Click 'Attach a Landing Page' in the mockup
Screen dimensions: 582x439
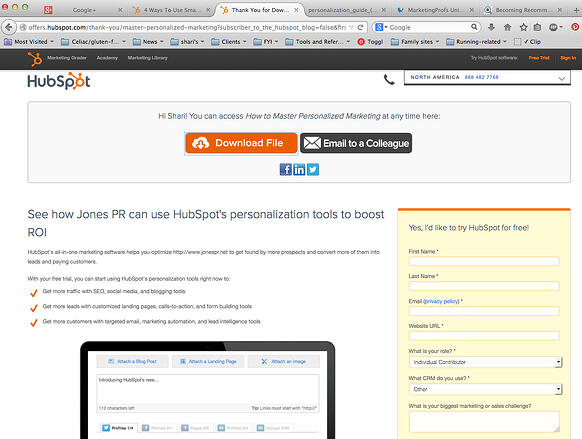tap(208, 361)
